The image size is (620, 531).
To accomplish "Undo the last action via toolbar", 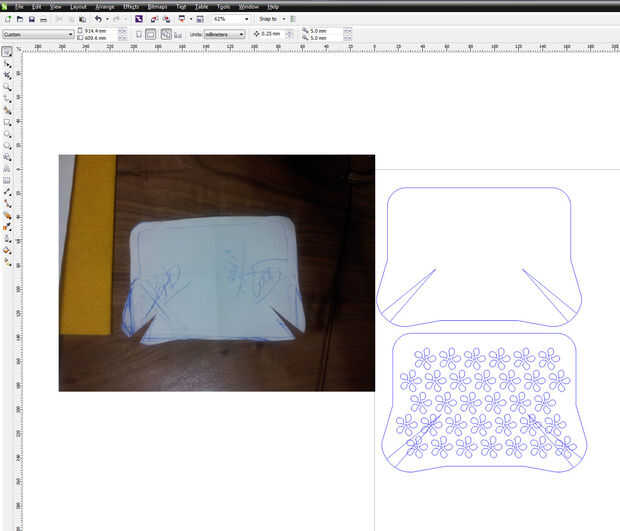I will [98, 19].
